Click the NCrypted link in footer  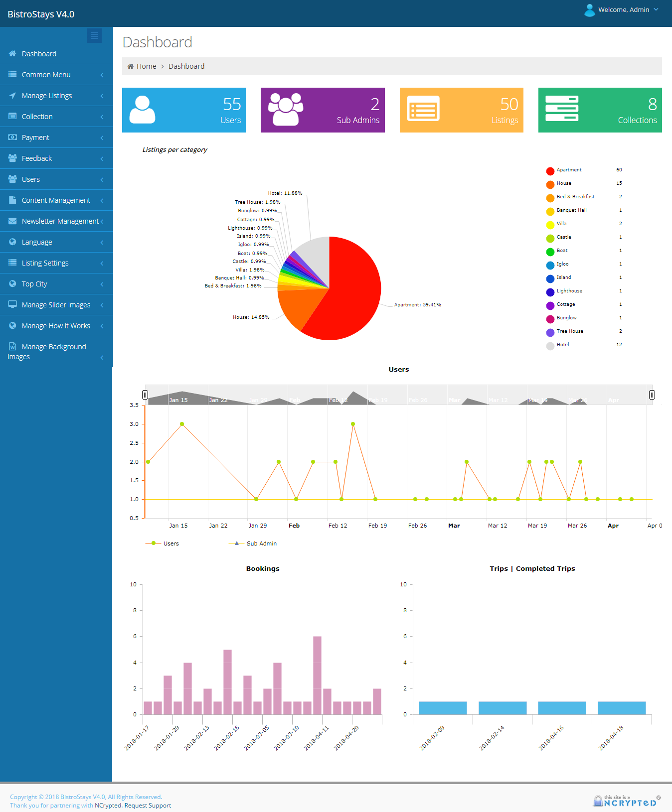click(108, 806)
